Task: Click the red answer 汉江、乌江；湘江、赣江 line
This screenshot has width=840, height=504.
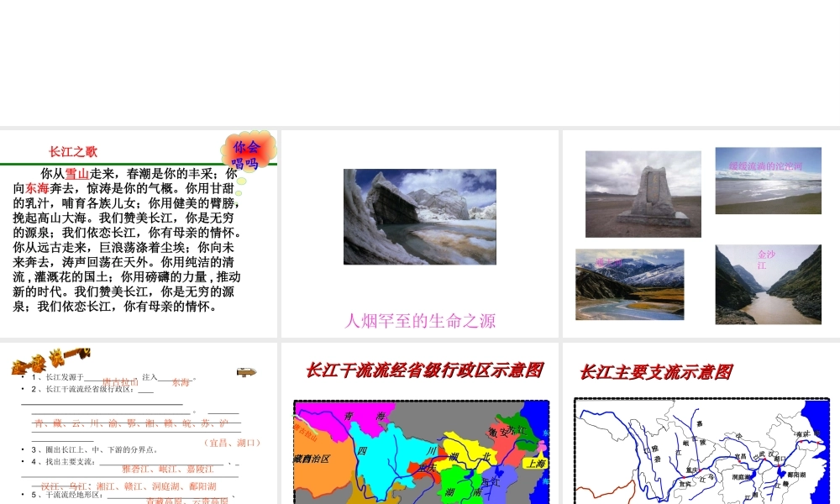Action: [x=129, y=486]
